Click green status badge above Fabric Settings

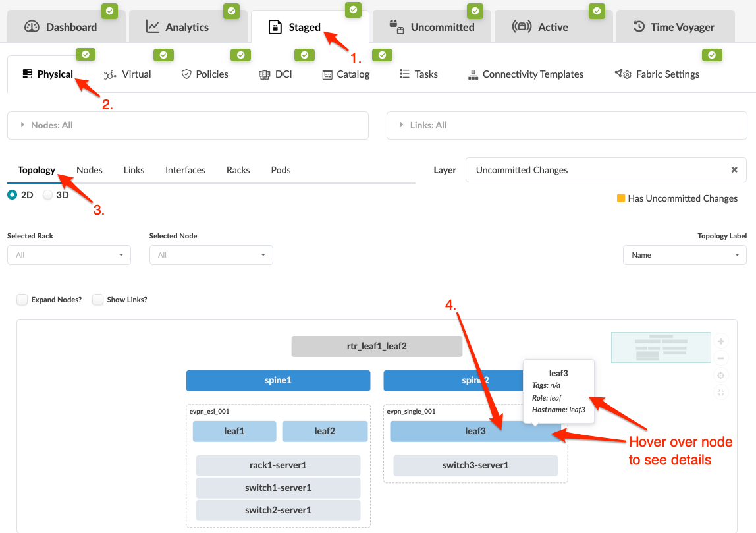[x=712, y=55]
